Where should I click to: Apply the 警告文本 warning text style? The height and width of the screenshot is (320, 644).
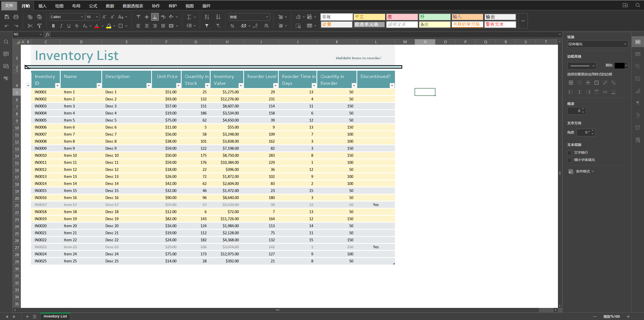(500, 24)
